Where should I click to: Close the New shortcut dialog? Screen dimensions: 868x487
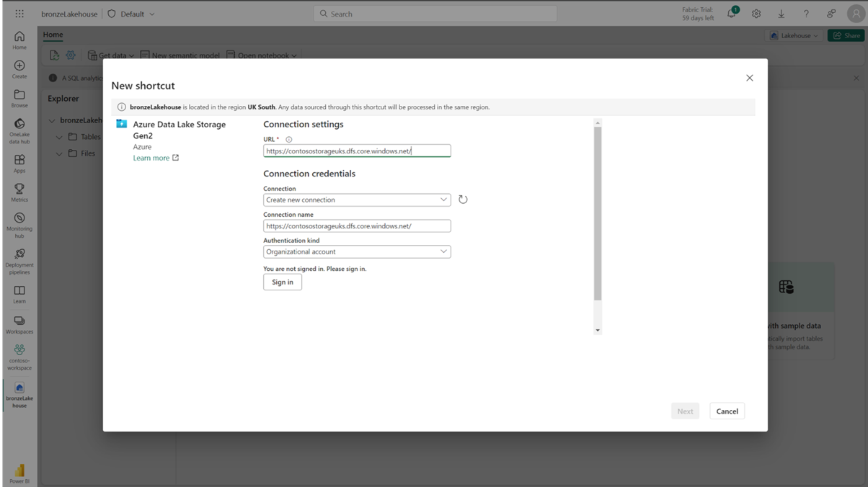[x=750, y=78]
